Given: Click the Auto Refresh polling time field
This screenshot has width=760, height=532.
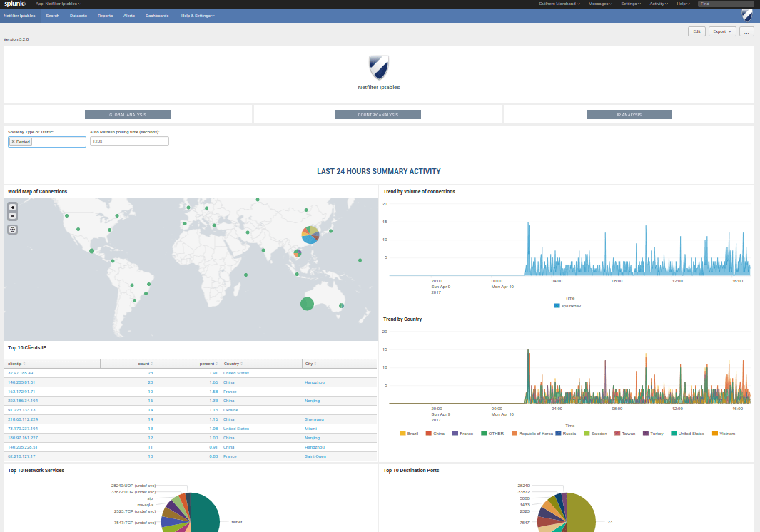Looking at the screenshot, I should pos(128,140).
